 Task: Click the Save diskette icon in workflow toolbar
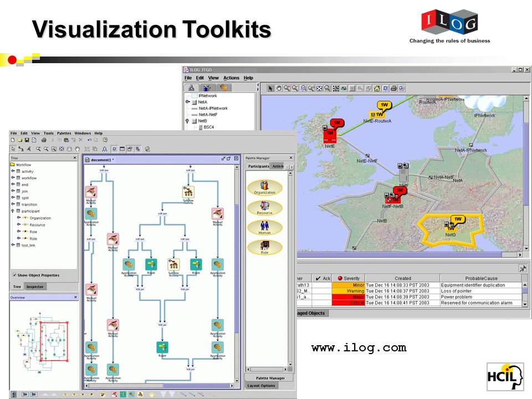[x=27, y=140]
